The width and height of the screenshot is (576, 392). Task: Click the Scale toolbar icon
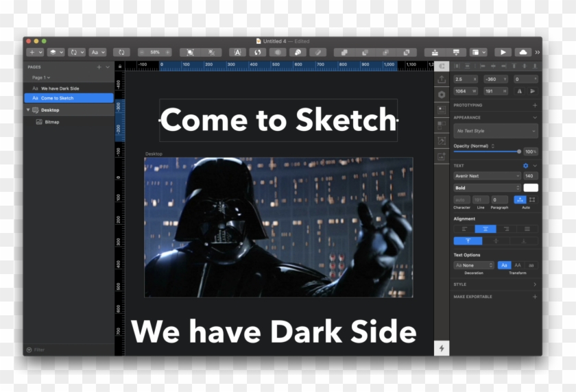pyautogui.click(x=298, y=53)
